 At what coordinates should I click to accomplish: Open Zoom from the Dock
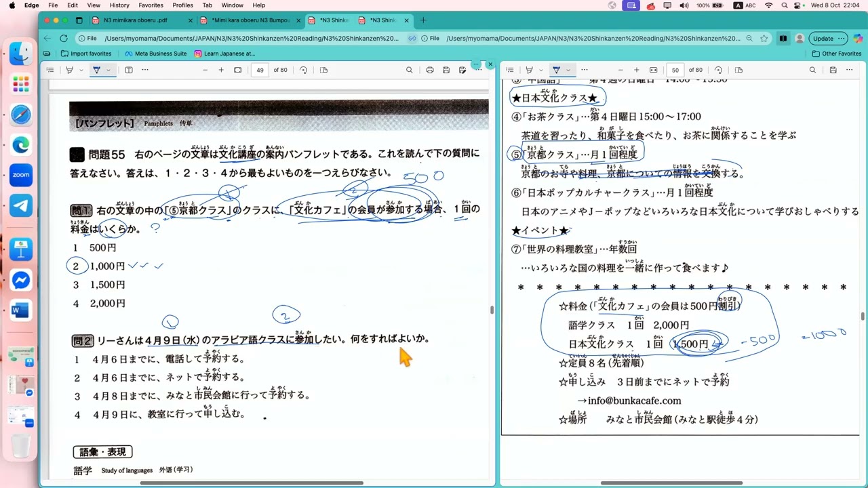click(x=20, y=175)
